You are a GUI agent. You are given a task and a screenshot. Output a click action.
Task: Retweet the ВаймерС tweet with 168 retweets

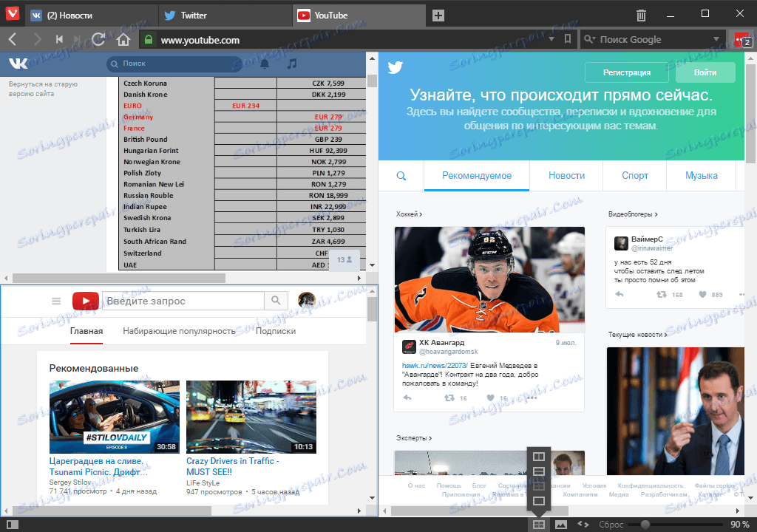click(x=662, y=294)
